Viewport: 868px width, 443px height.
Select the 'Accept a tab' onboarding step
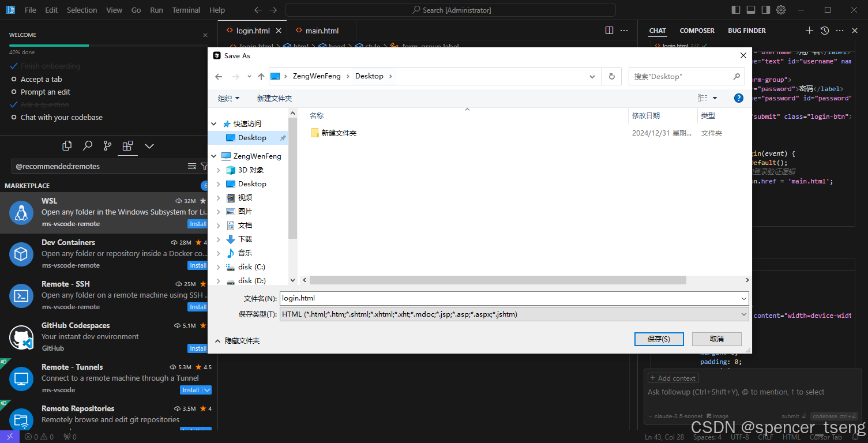[41, 80]
